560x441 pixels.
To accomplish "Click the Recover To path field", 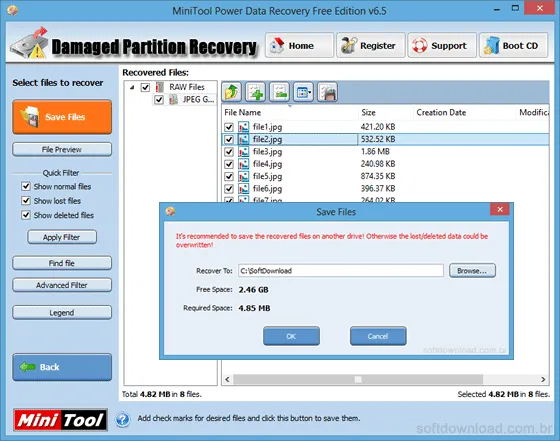I will [x=341, y=271].
